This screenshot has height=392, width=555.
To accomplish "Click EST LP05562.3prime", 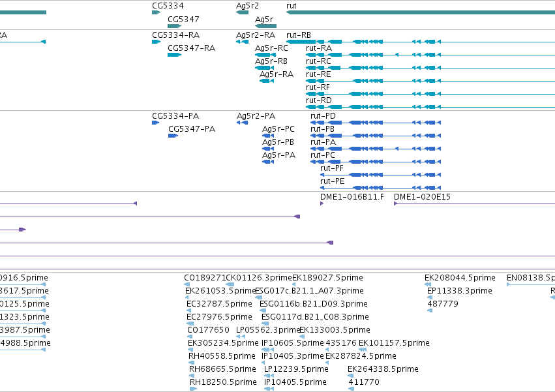I will click(241, 337).
